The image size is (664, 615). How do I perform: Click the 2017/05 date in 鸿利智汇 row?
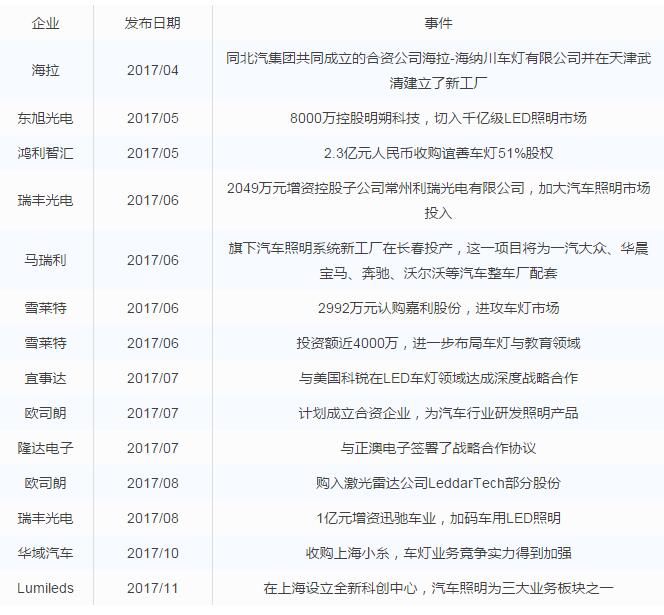pos(152,153)
